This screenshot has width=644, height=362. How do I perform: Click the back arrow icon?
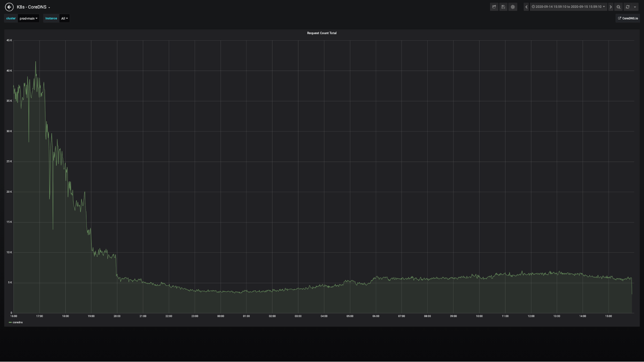pyautogui.click(x=9, y=7)
